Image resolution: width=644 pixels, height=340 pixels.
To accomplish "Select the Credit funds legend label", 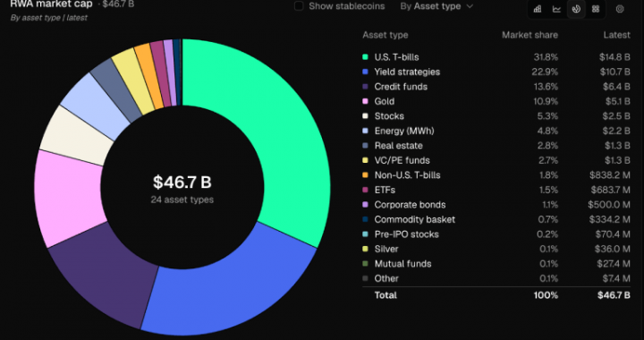I will 401,87.
